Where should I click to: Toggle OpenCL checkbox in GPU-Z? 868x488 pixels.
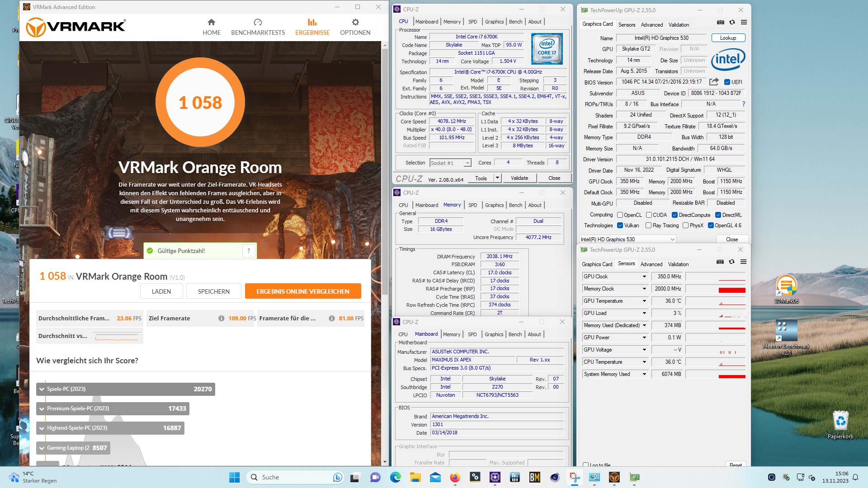(x=620, y=215)
